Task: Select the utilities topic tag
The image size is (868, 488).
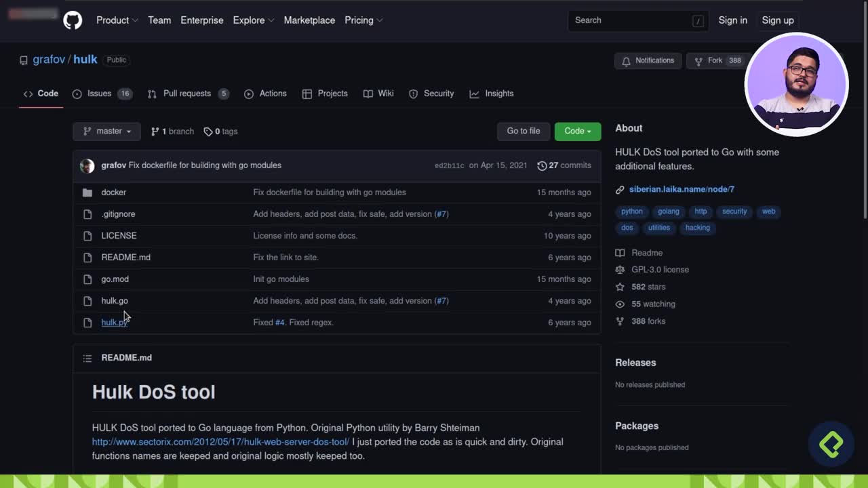Action: [659, 228]
